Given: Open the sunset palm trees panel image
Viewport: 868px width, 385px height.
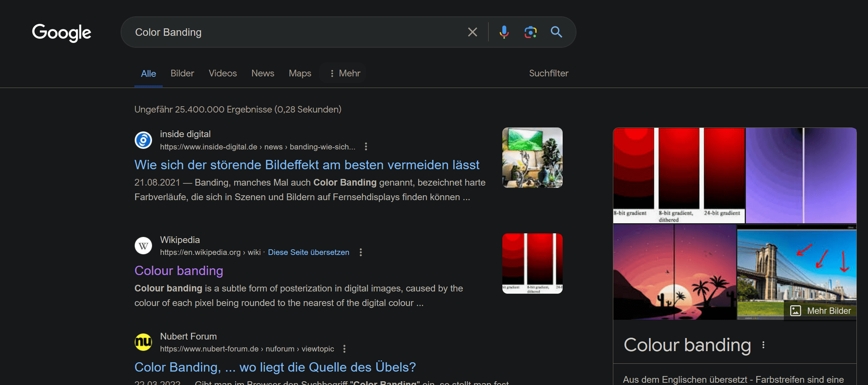Looking at the screenshot, I should tap(674, 272).
